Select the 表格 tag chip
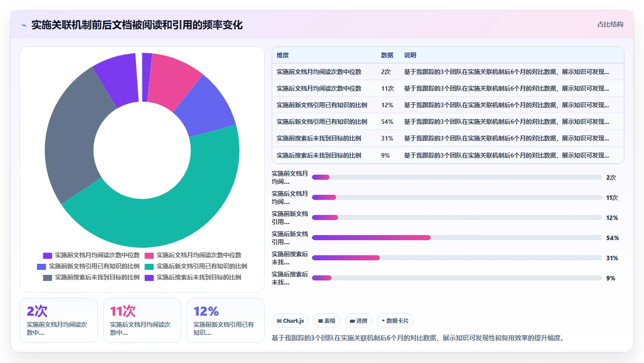This screenshot has height=363, width=644. point(327,321)
